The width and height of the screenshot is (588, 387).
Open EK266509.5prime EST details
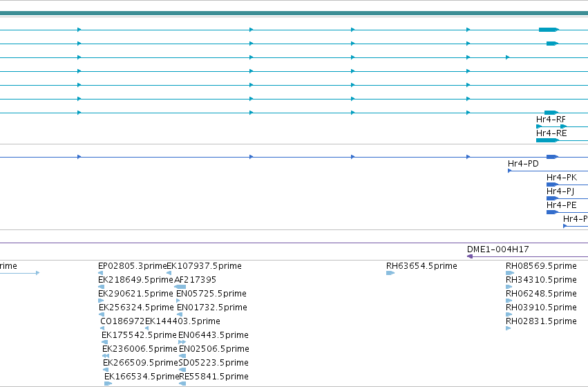tap(141, 363)
